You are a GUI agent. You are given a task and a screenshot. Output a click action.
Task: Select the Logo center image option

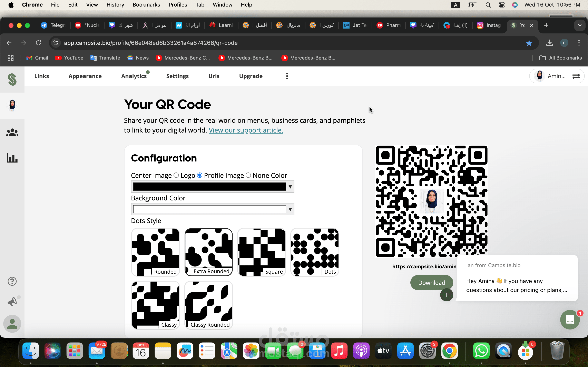[176, 175]
